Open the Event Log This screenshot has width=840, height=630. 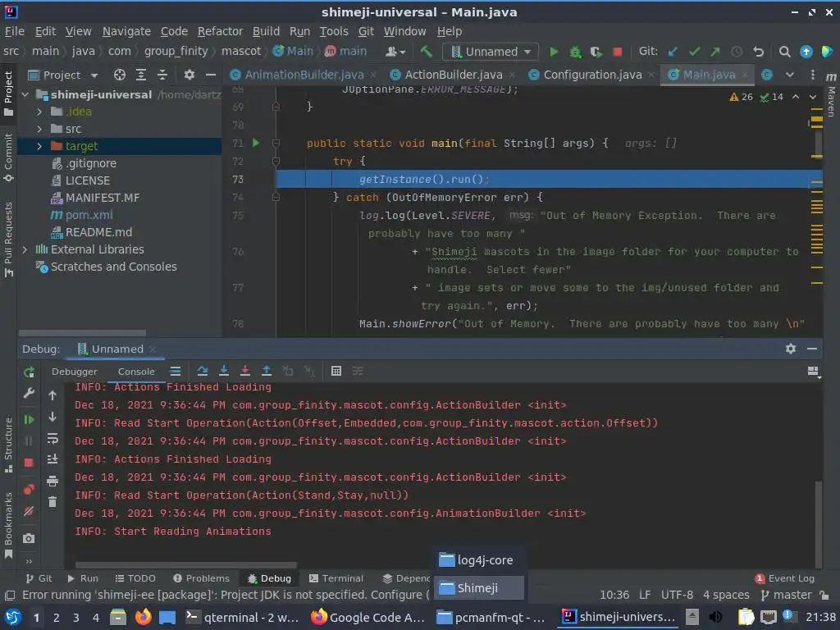point(784,578)
